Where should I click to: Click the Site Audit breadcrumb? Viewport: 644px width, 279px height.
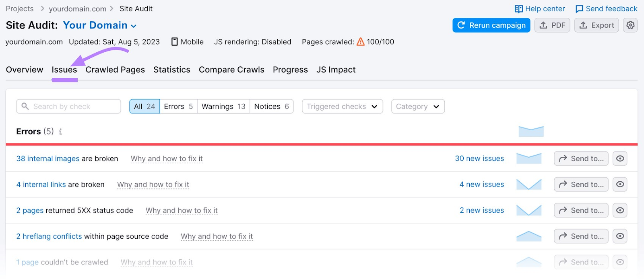[x=136, y=9]
